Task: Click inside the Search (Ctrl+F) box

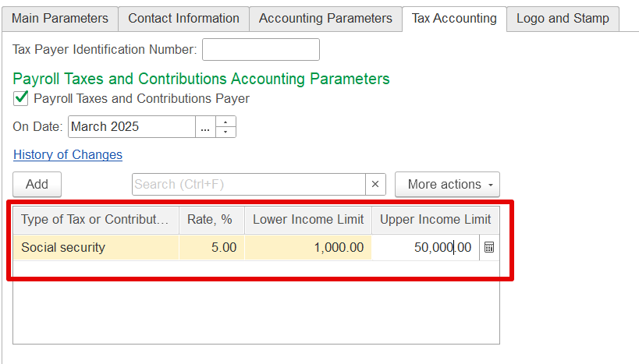Action: tap(249, 184)
